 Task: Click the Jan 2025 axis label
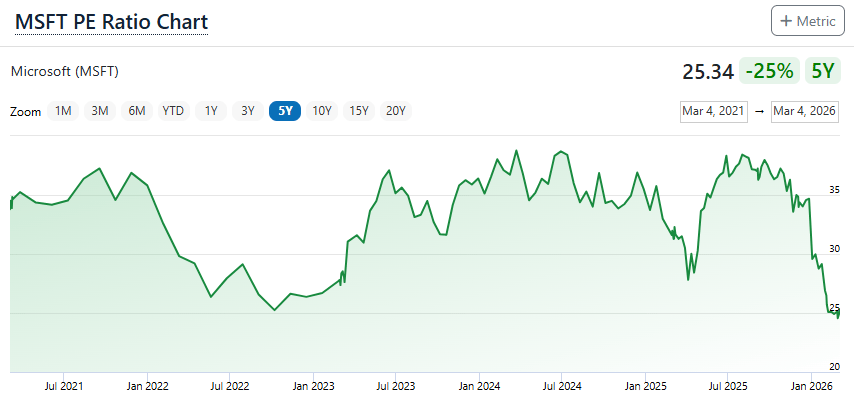click(646, 387)
